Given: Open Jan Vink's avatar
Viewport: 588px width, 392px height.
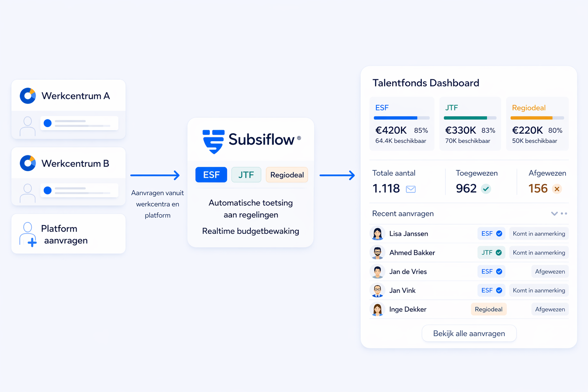Looking at the screenshot, I should (x=377, y=290).
